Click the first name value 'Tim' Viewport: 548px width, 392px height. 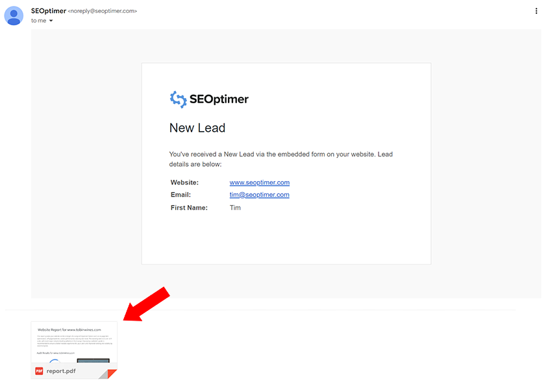coord(235,208)
